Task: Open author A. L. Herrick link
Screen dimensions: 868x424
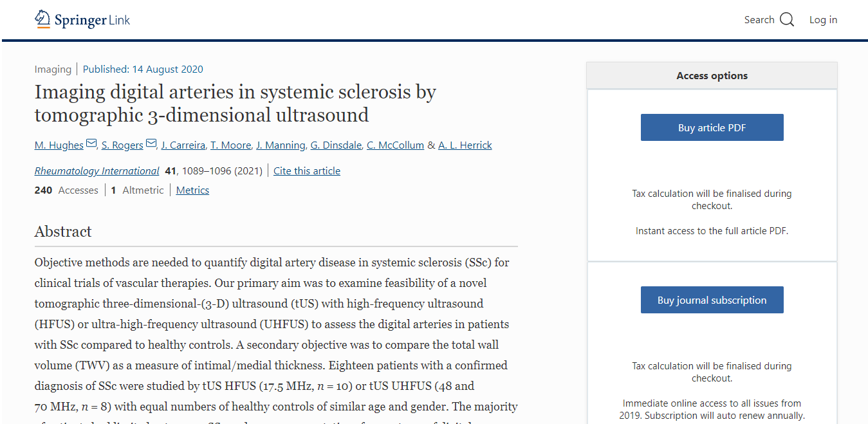Action: (465, 145)
